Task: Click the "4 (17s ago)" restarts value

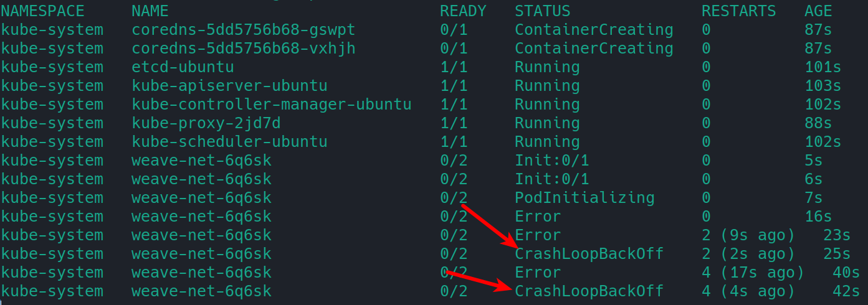Action: click(753, 272)
